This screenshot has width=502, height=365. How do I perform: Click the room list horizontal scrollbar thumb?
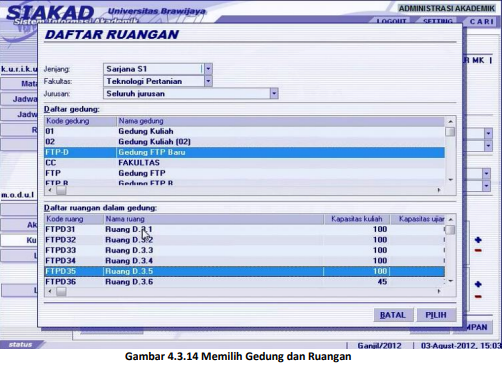coord(61,292)
